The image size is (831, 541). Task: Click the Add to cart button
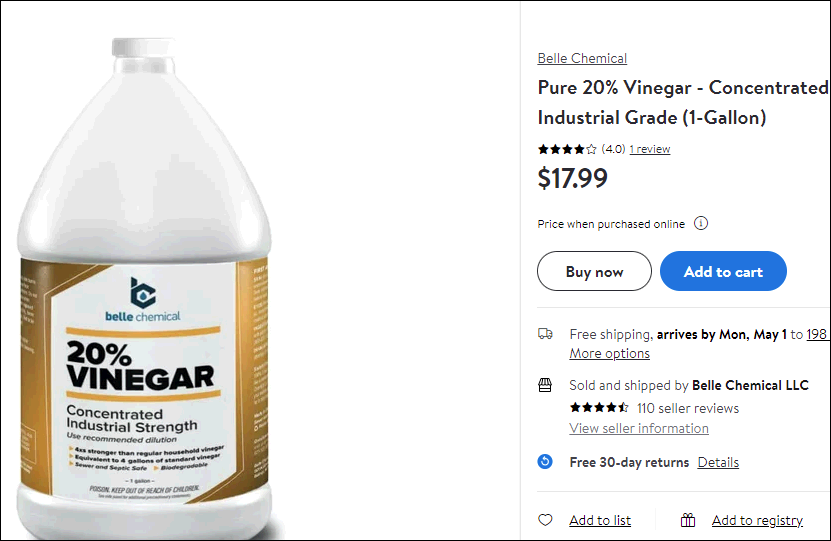pos(723,271)
